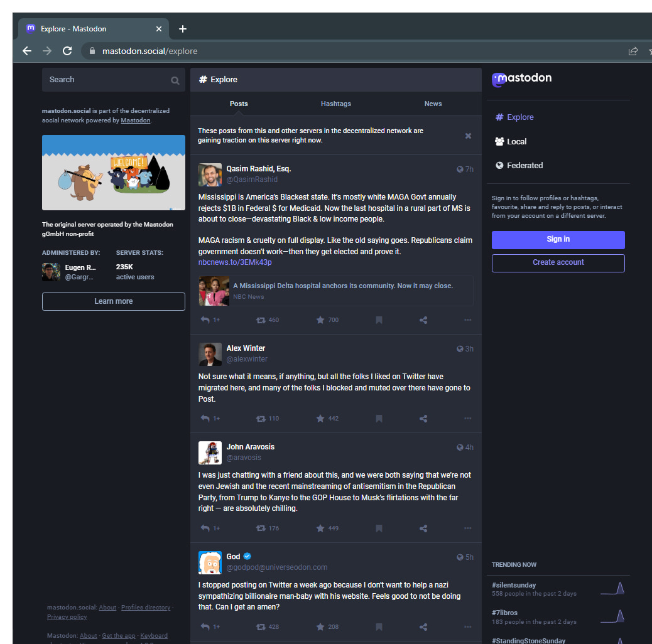Select the Federated timeline in the sidebar
Viewport: 652px width, 644px height.
524,165
